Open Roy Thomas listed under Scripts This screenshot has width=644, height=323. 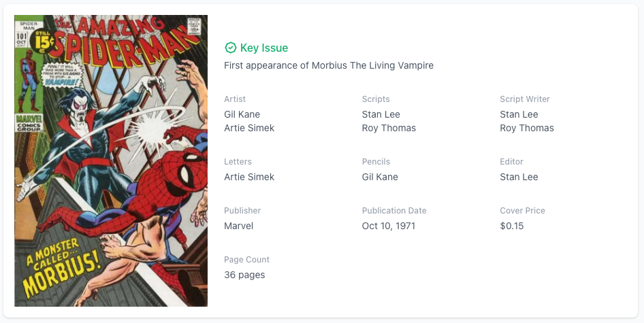point(389,128)
